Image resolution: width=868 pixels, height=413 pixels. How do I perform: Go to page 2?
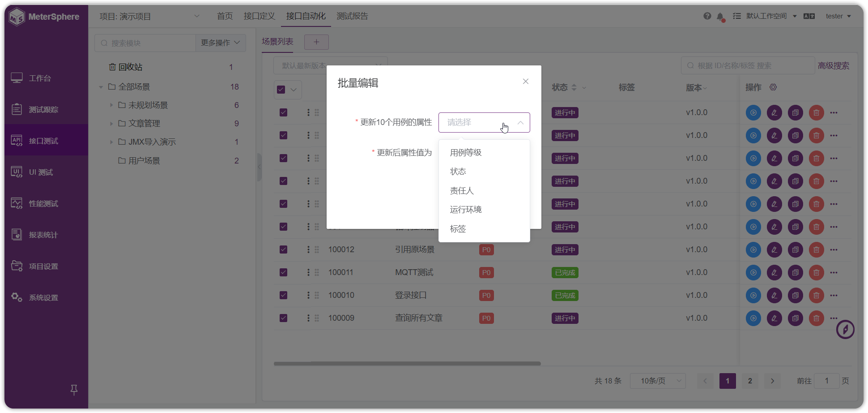(750, 381)
